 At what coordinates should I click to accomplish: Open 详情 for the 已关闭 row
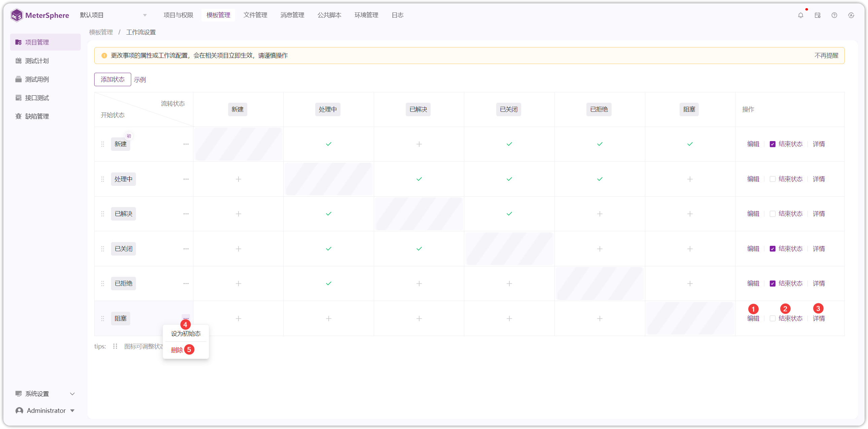tap(819, 249)
